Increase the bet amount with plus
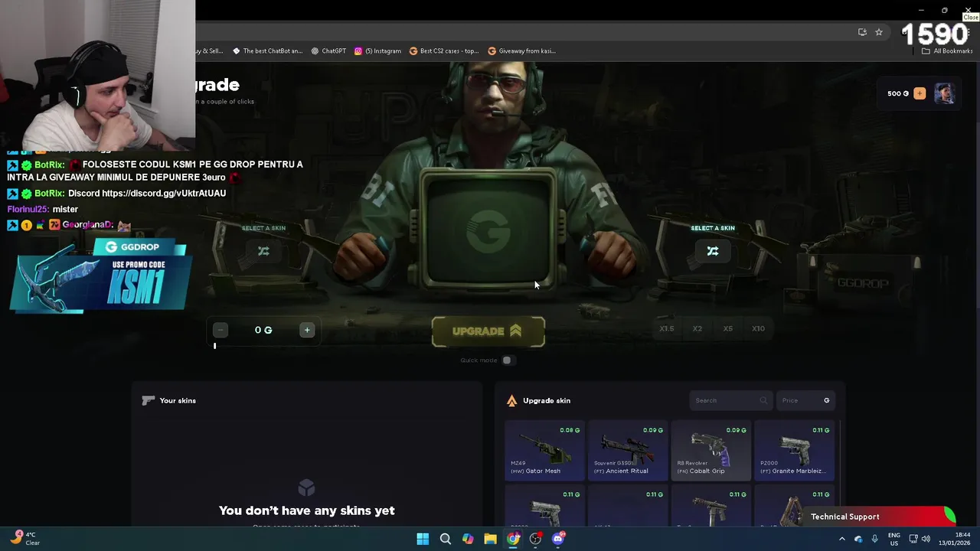Viewport: 980px width, 551px height. 307,330
